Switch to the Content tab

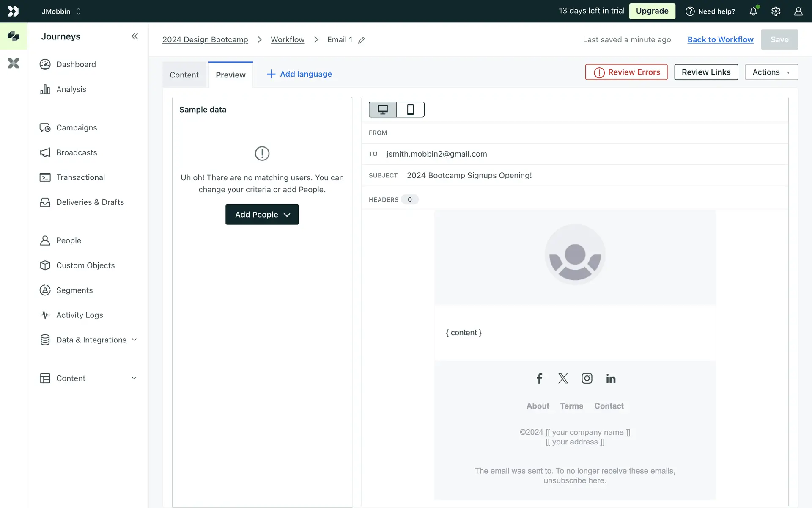pos(184,75)
